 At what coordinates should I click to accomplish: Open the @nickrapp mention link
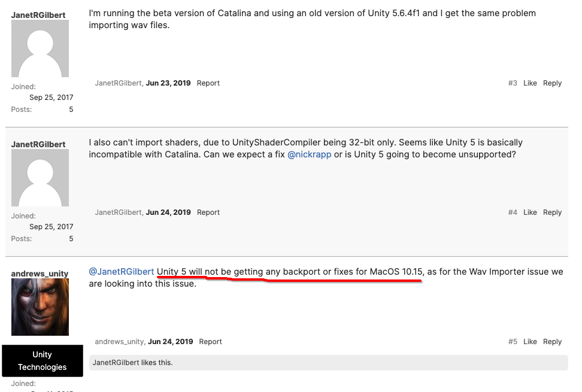(310, 154)
